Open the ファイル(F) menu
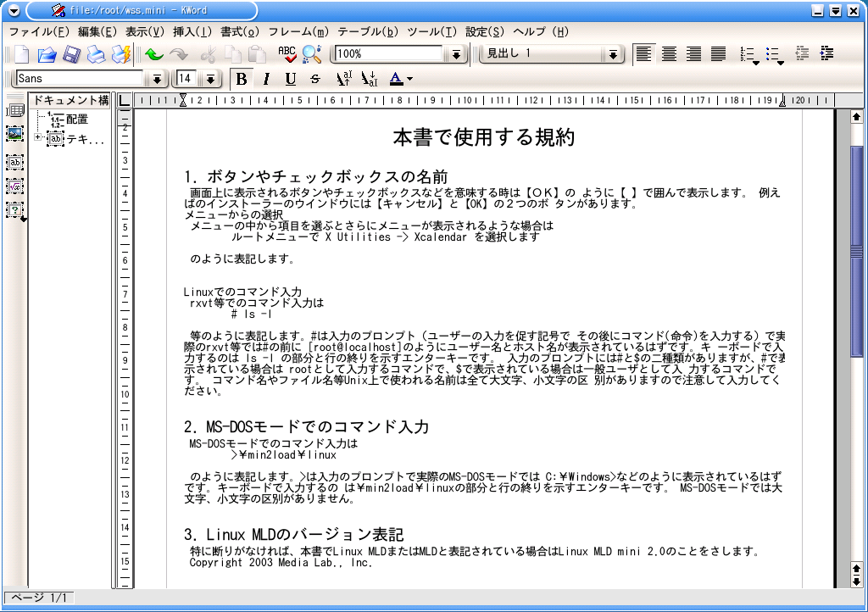 pos(39,31)
